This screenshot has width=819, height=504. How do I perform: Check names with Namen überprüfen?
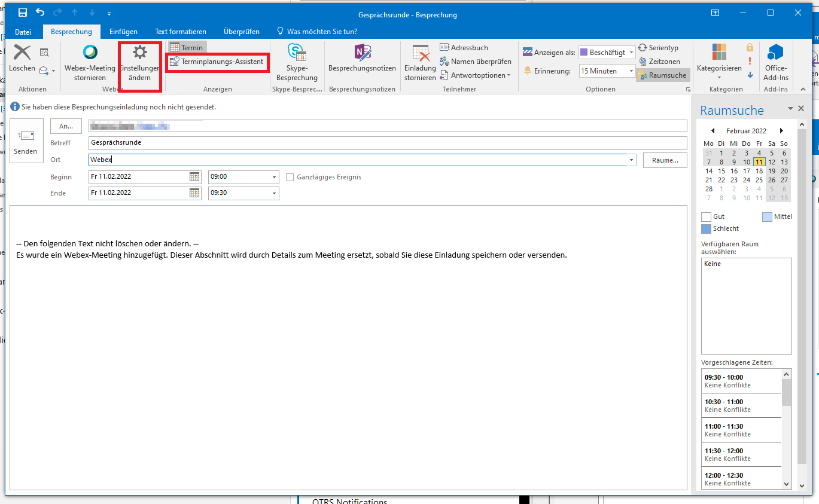click(476, 61)
